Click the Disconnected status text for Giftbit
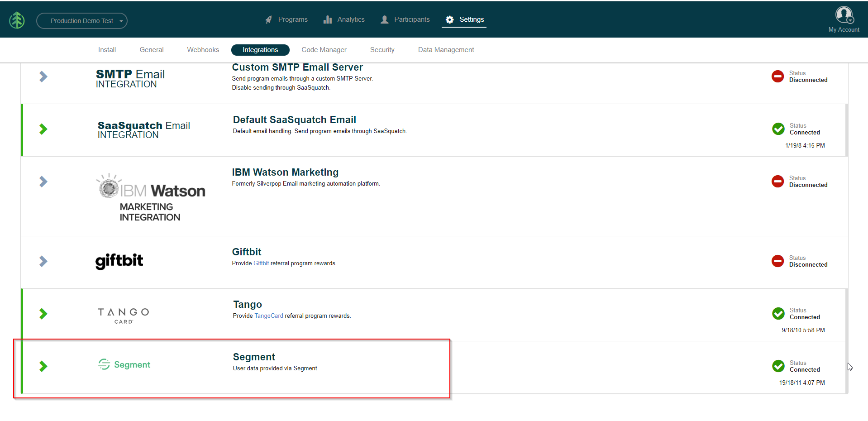Screen dimensions: 868x421 (x=808, y=265)
